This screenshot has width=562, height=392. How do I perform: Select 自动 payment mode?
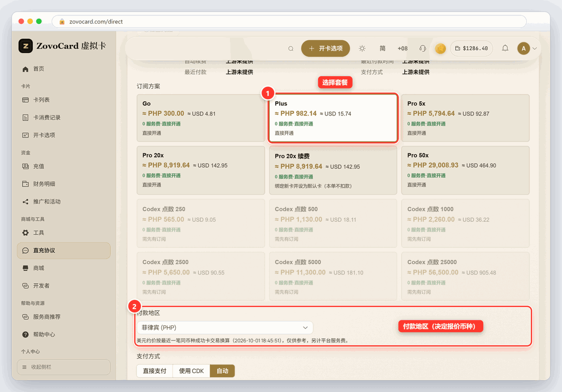[222, 371]
